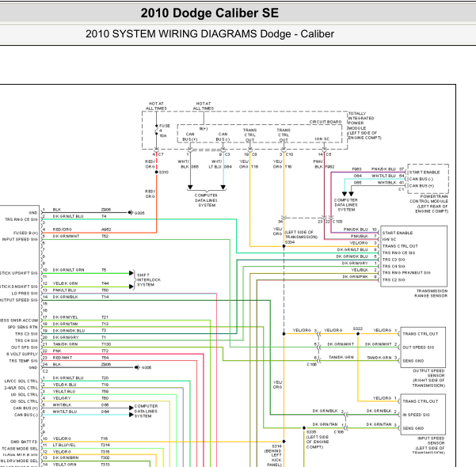Select the "TCASE MODE SEL" pin label

click(20, 449)
